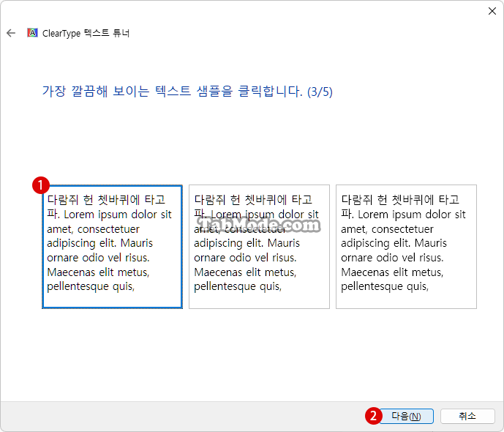504x432 pixels.
Task: Select the first highlighted text sample
Action: (x=112, y=247)
